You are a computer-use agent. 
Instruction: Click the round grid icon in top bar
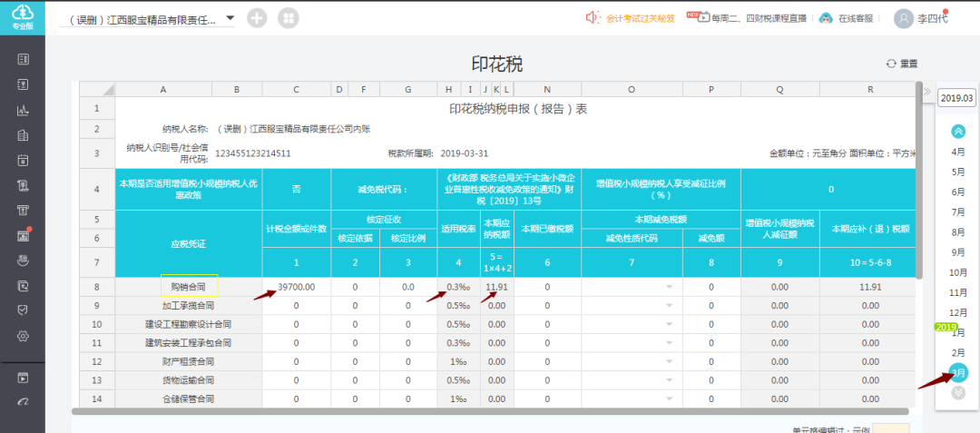point(288,18)
